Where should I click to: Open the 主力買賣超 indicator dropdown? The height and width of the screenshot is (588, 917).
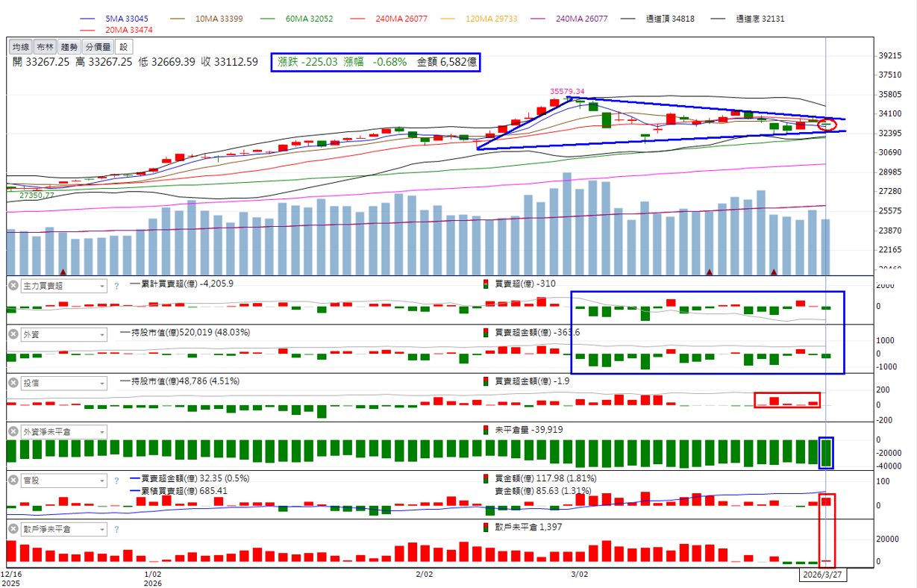coord(64,286)
